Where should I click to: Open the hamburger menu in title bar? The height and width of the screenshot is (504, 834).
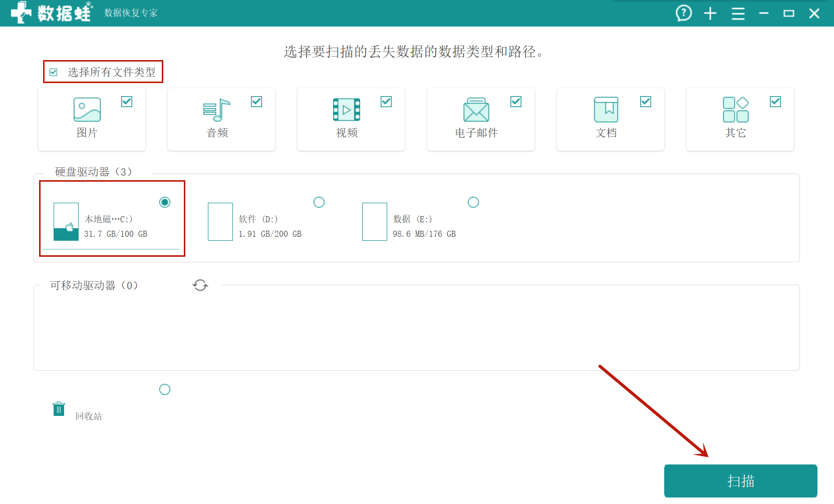tap(738, 14)
